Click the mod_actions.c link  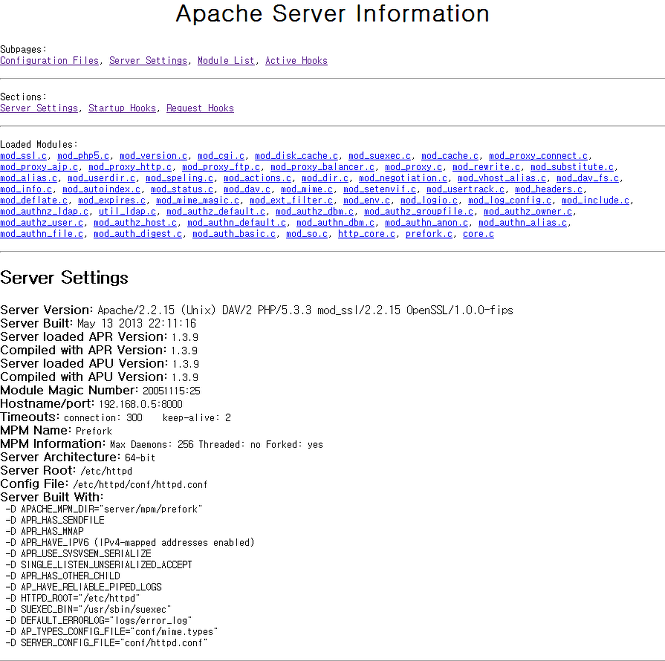point(257,178)
